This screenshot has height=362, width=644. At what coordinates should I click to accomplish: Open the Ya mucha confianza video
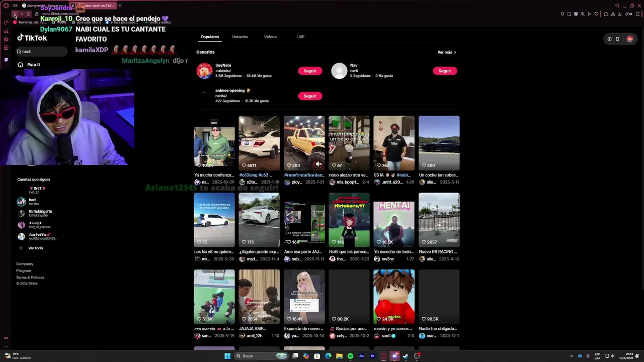[214, 143]
